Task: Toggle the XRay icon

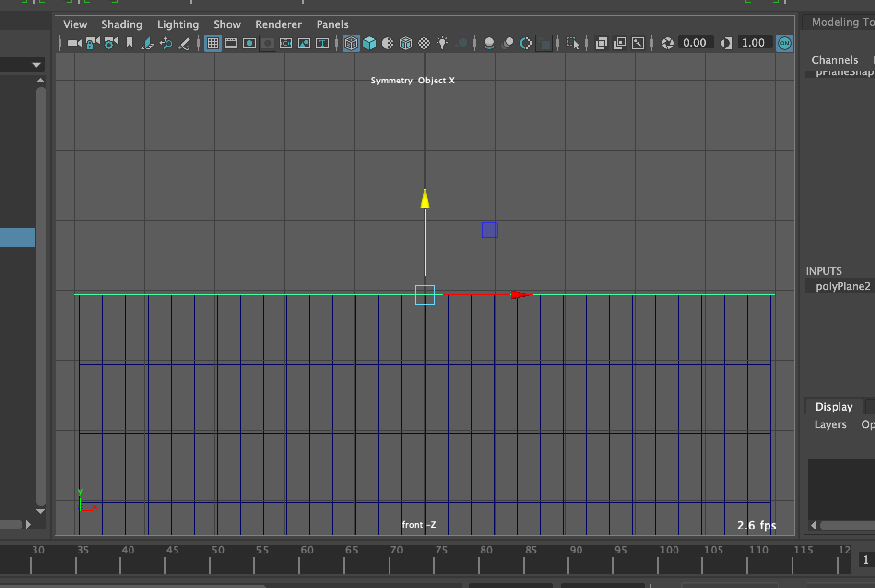Action: click(601, 43)
